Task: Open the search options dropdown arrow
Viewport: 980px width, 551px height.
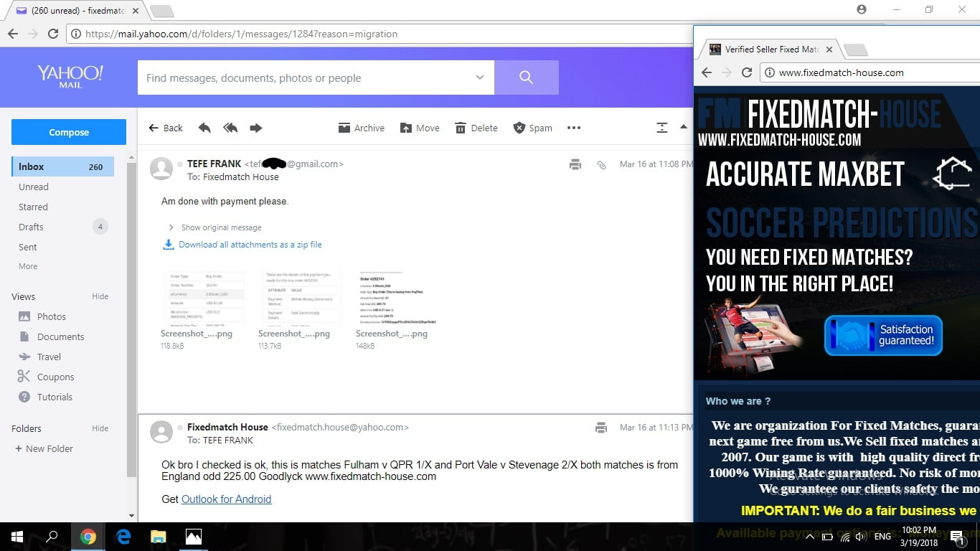Action: click(x=480, y=77)
